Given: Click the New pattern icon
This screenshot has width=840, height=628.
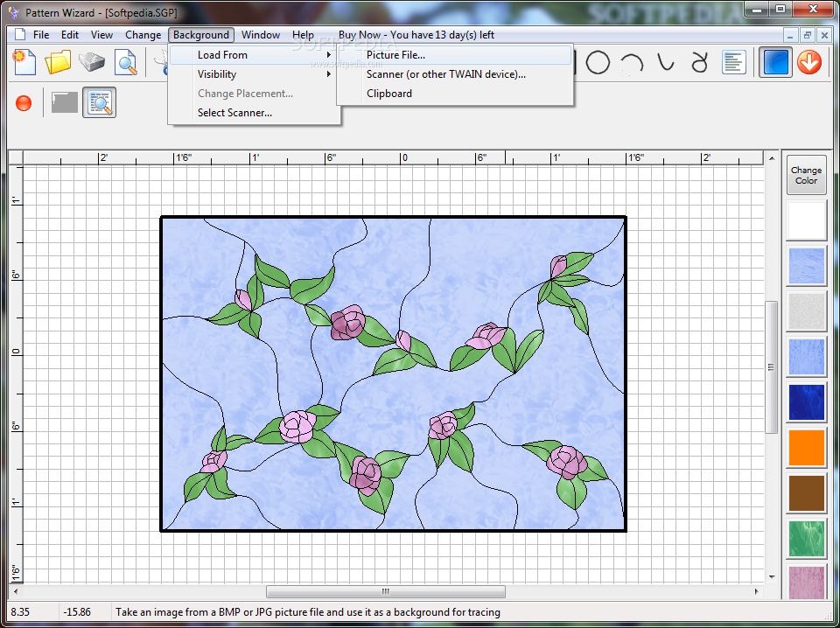Looking at the screenshot, I should click(x=24, y=62).
